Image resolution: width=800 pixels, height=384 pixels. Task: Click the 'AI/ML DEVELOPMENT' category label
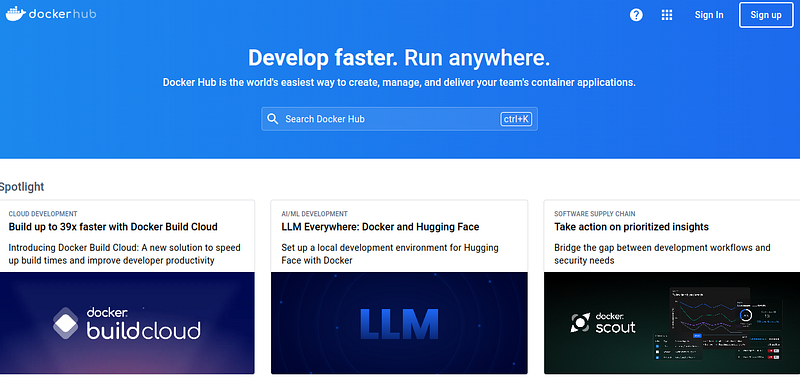[314, 214]
